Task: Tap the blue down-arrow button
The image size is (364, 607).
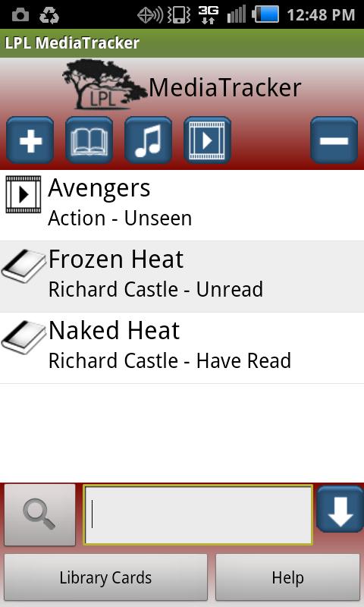Action: pyautogui.click(x=340, y=509)
